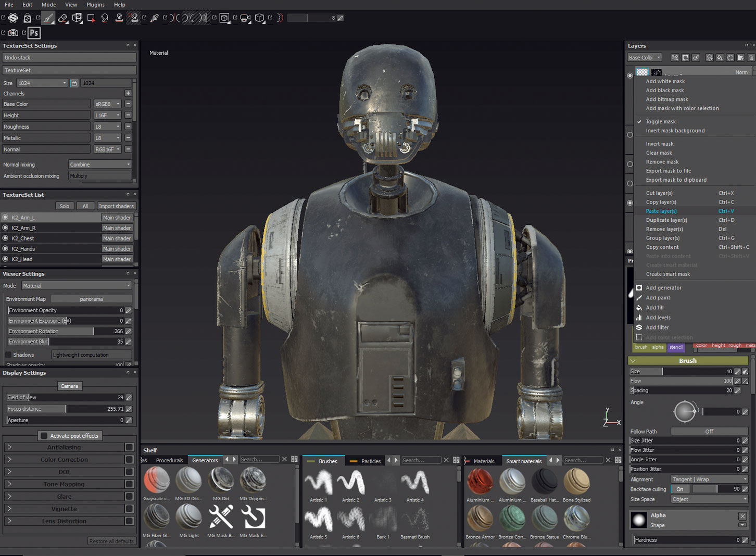Click the add effect icon in Layers
Image resolution: width=756 pixels, height=556 pixels.
pos(675,58)
